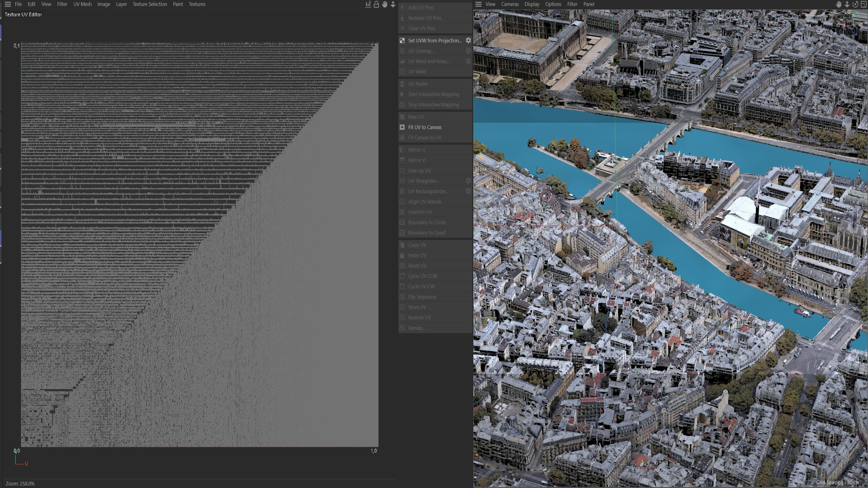Select the pan hand icon in UV Editor
This screenshot has width=868, height=488.
(384, 4)
